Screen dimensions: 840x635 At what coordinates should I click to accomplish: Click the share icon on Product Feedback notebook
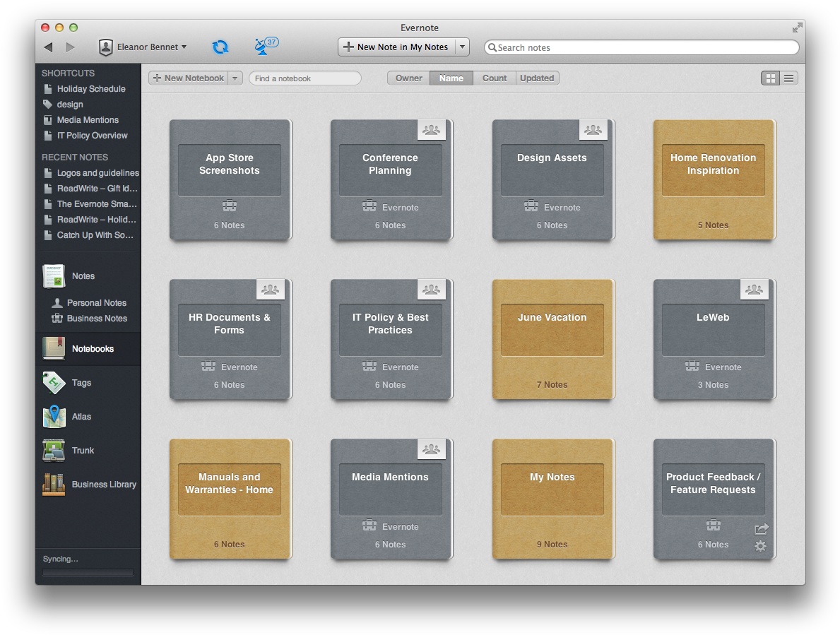(x=762, y=529)
